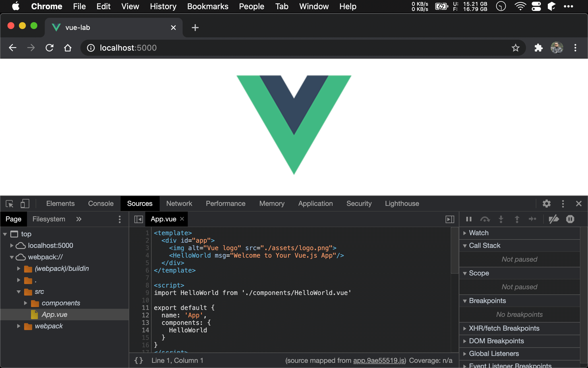Screen dimensions: 588x368
Task: Expand the components folder
Action: click(x=25, y=303)
